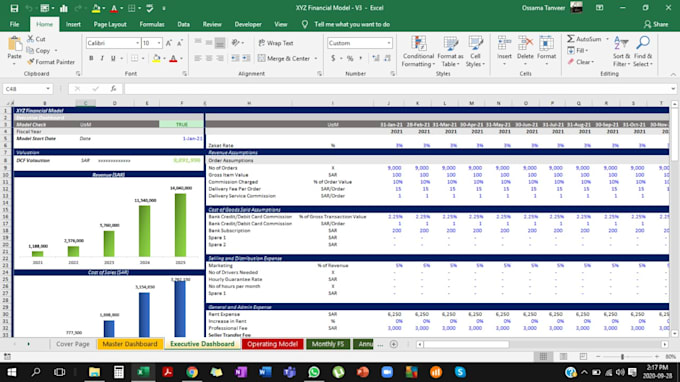Toggle Wrap Text on selected cells
This screenshot has height=382, width=680.
coord(276,43)
